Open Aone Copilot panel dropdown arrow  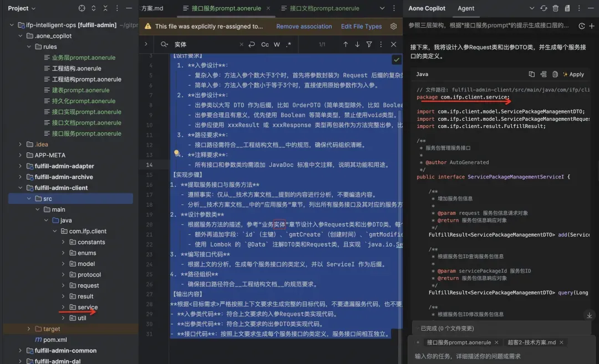[532, 8]
